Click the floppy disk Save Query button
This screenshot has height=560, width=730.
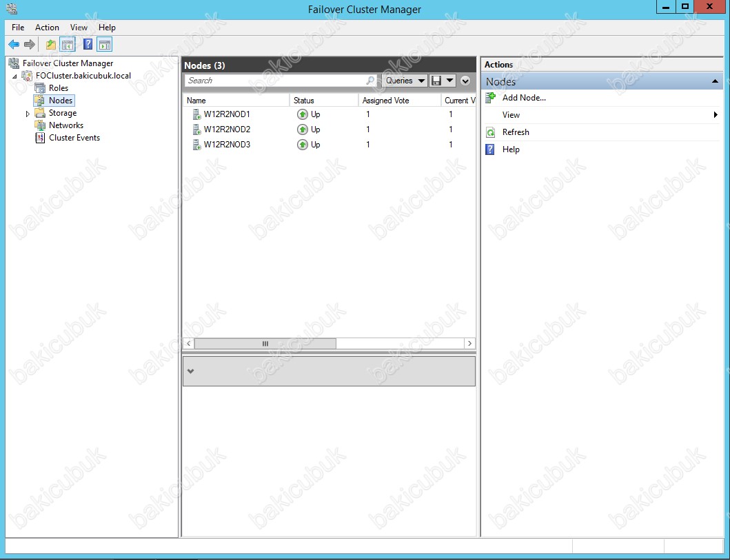click(x=436, y=81)
